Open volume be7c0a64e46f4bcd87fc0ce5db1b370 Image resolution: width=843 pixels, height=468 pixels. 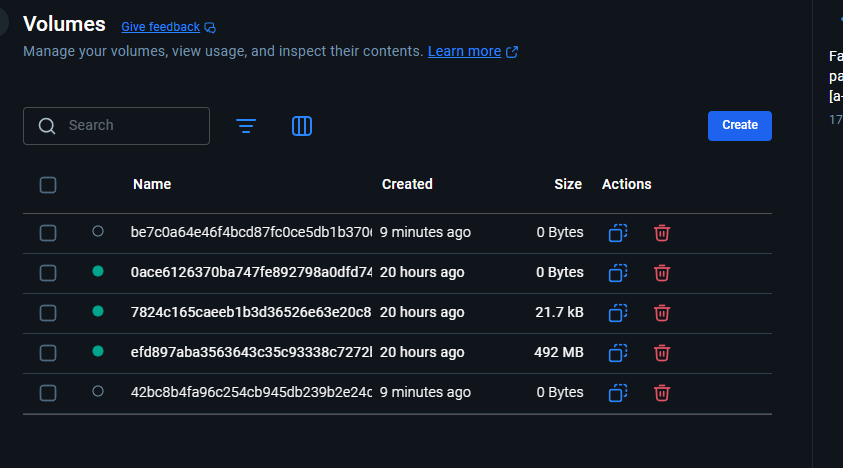(x=251, y=232)
